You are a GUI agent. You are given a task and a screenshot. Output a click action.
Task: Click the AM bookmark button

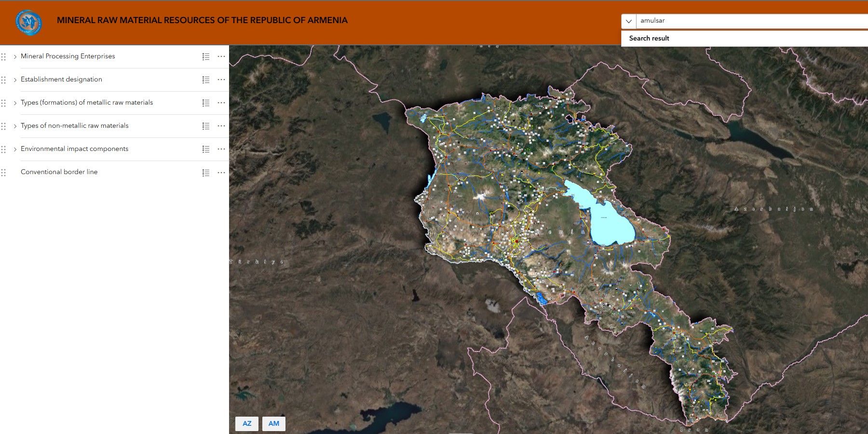tap(274, 423)
